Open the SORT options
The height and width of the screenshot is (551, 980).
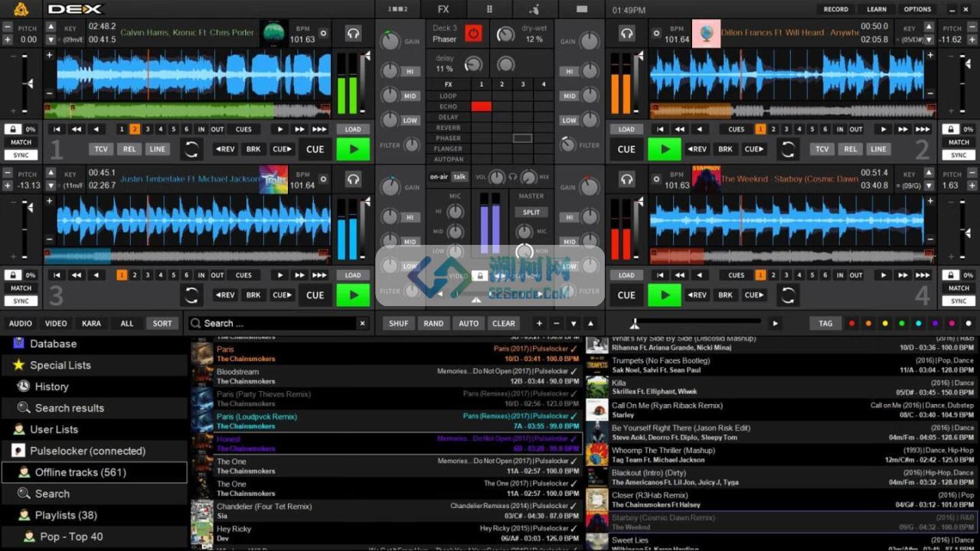[162, 324]
